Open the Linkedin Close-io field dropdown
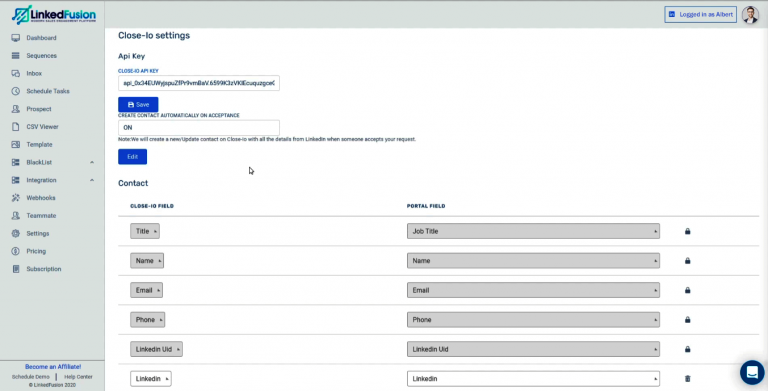The height and width of the screenshot is (391, 768). (151, 379)
